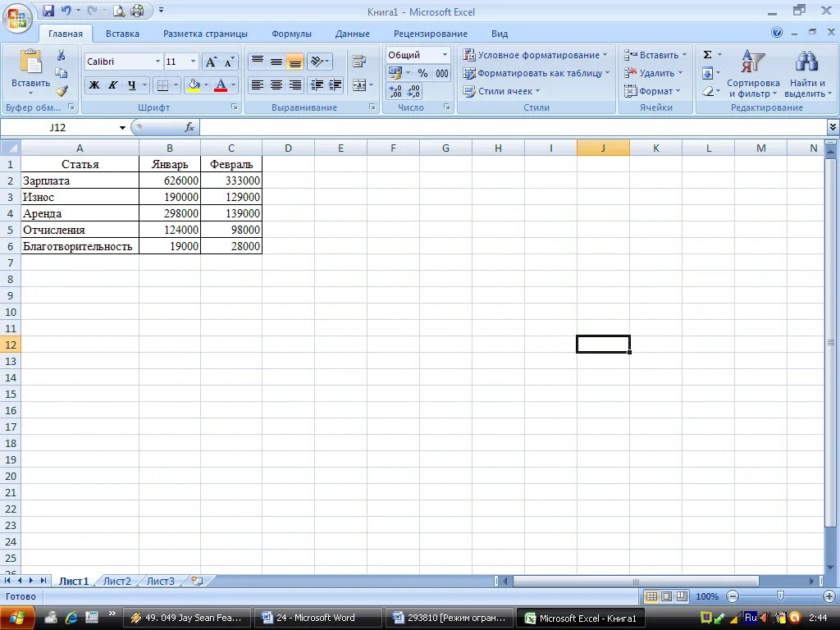Toggle italic К formatting
Viewport: 840px width, 630px height.
(112, 84)
